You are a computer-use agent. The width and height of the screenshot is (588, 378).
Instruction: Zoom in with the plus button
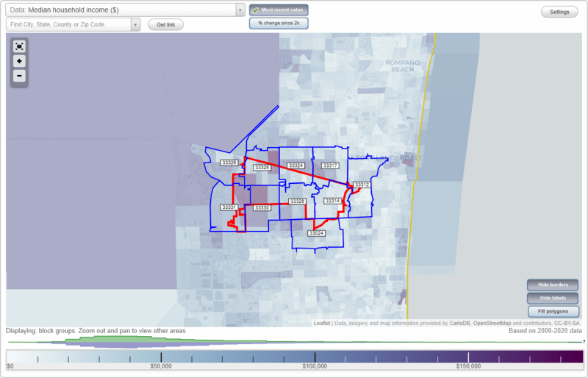[19, 61]
